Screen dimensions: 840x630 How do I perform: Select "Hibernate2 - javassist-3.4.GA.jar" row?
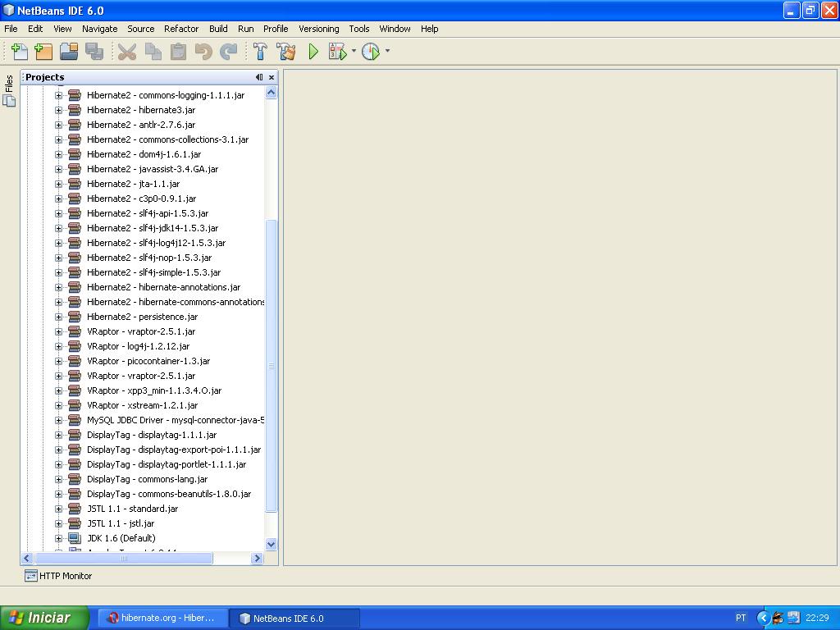(x=153, y=169)
